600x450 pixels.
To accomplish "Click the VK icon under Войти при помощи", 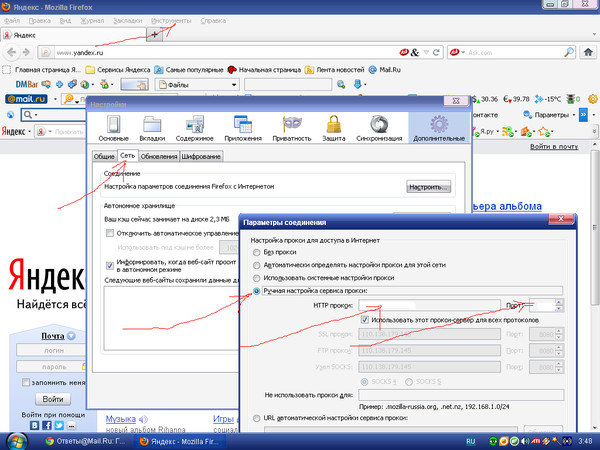I will tap(35, 425).
